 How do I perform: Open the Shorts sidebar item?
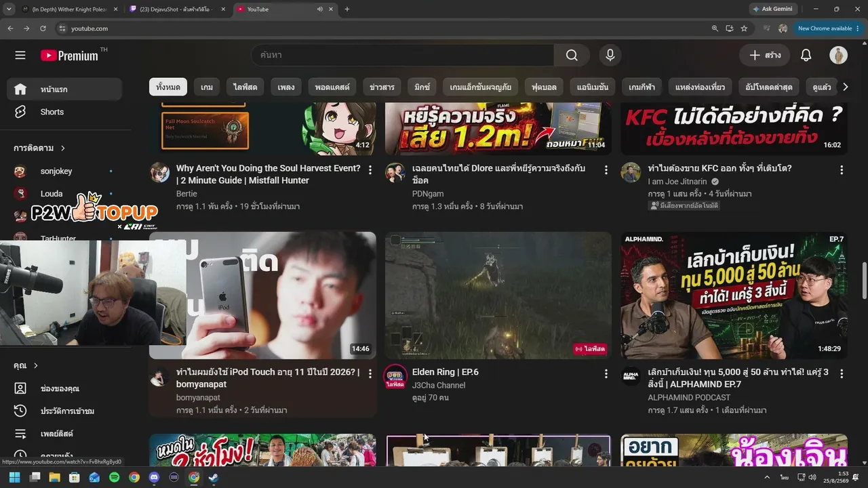click(x=64, y=112)
